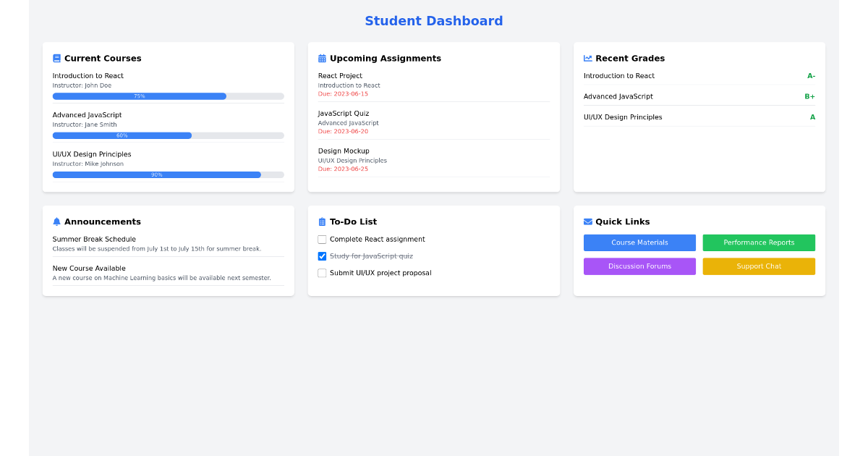Click the calendar icon next to Upcoming Assignments
This screenshot has width=868, height=456.
(322, 58)
